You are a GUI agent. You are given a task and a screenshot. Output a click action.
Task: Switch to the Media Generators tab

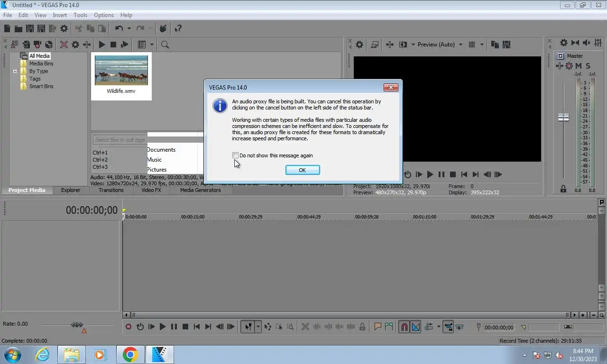[200, 190]
